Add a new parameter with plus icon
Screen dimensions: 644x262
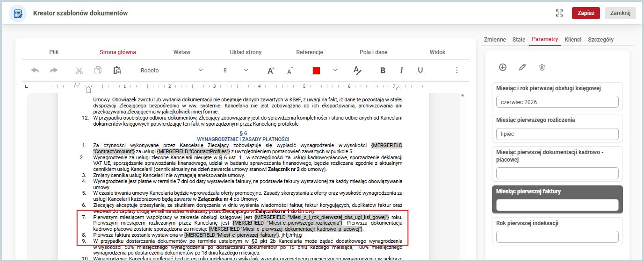[503, 67]
